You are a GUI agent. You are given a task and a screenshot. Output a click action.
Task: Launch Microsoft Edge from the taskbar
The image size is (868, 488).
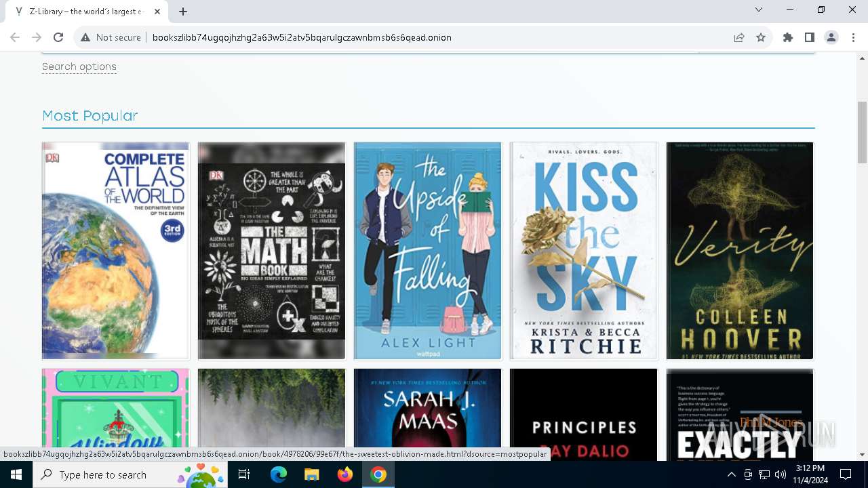(279, 474)
